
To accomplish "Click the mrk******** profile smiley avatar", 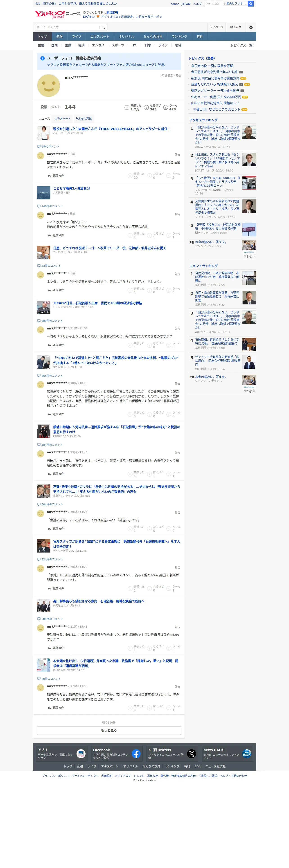I will click(48, 86).
